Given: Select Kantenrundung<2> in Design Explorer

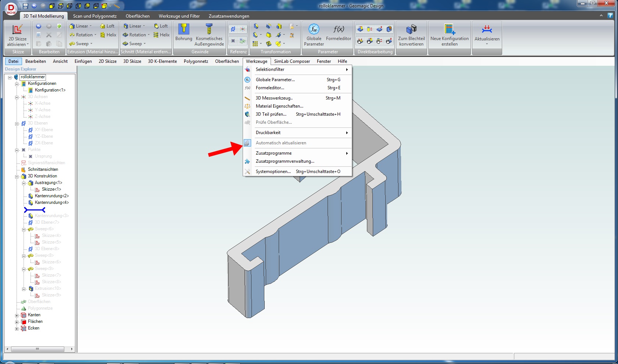Looking at the screenshot, I should (52, 196).
